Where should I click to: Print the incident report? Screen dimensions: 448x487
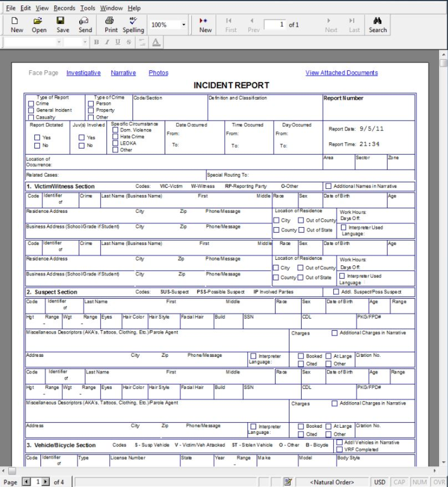point(109,22)
